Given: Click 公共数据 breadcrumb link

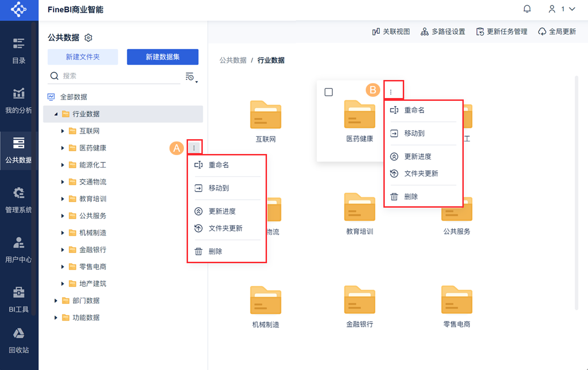Looking at the screenshot, I should [x=233, y=60].
